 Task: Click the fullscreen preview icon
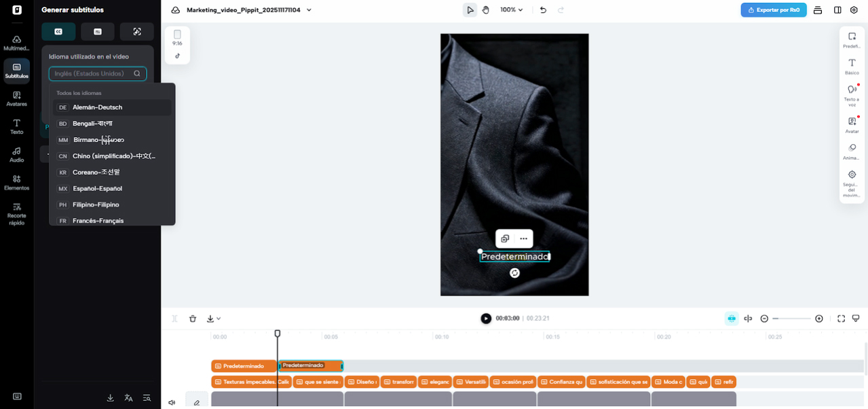pyautogui.click(x=841, y=319)
